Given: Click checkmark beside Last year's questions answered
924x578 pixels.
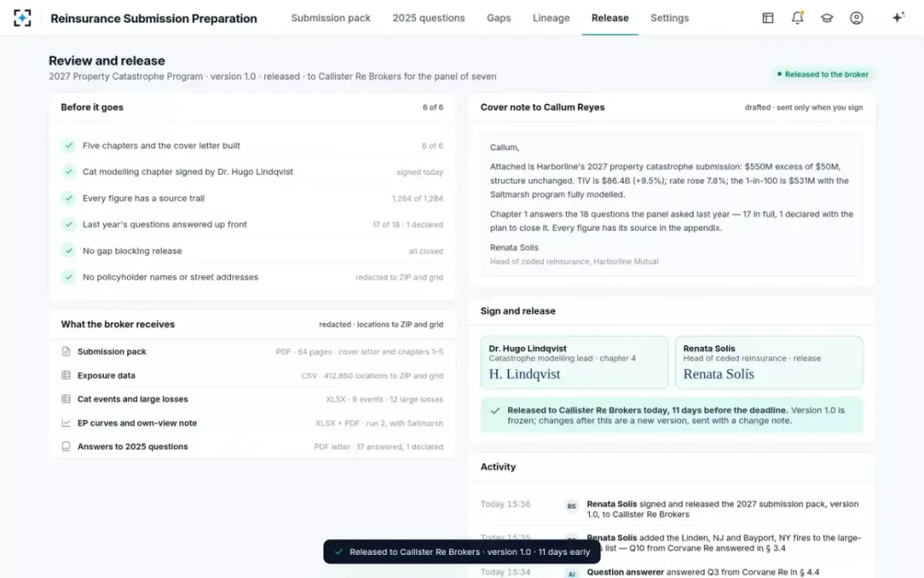Looking at the screenshot, I should click(x=69, y=224).
